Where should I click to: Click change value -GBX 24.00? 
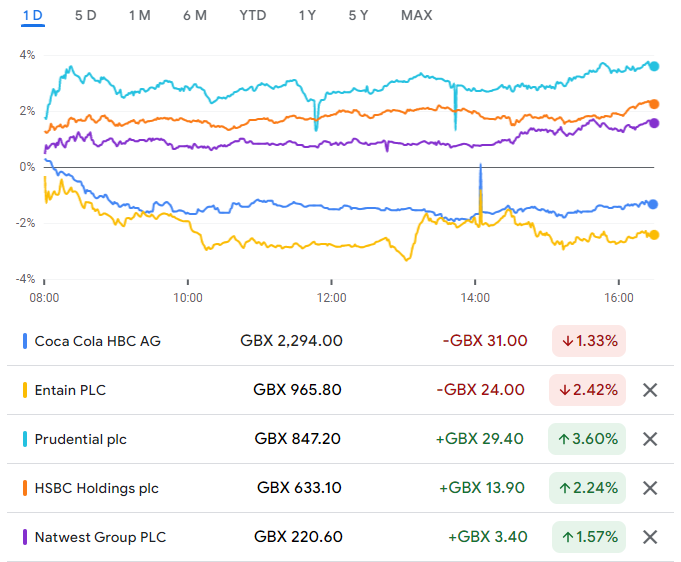pyautogui.click(x=481, y=390)
